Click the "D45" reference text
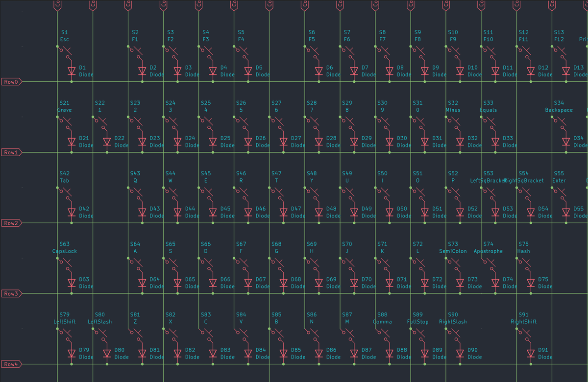This screenshot has height=382, width=588. (x=225, y=209)
